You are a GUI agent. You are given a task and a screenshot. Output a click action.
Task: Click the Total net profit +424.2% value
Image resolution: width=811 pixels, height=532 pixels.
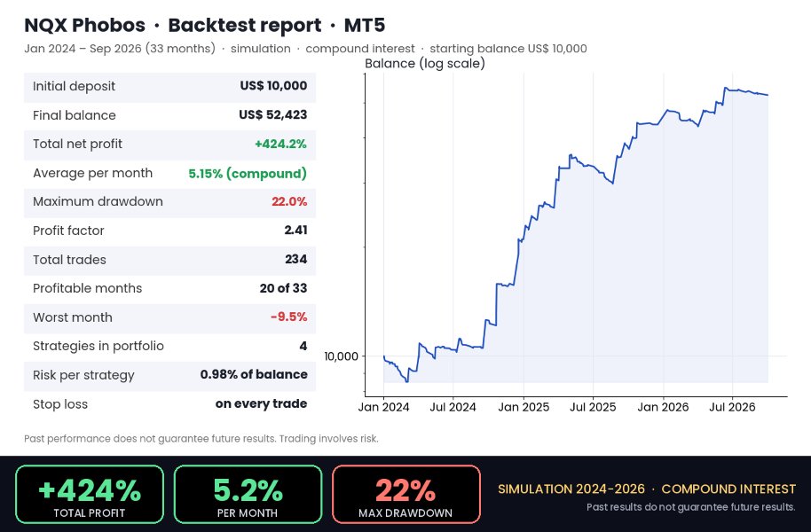click(280, 145)
